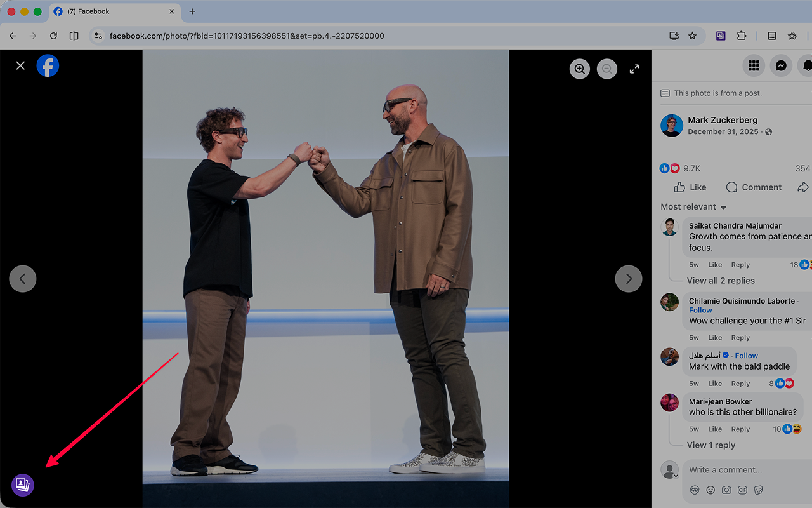Click the 'This photo is from a post.' text

(717, 93)
